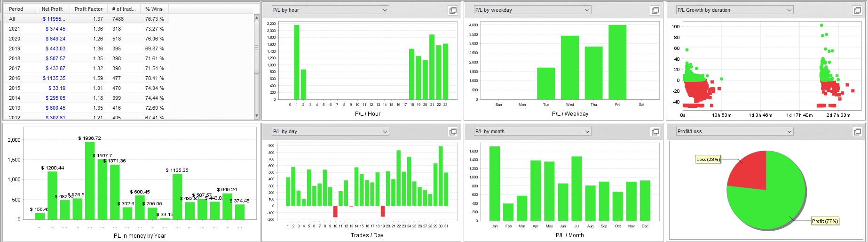868x242 pixels.
Task: Open the P/L by hour dropdown
Action: tap(331, 10)
